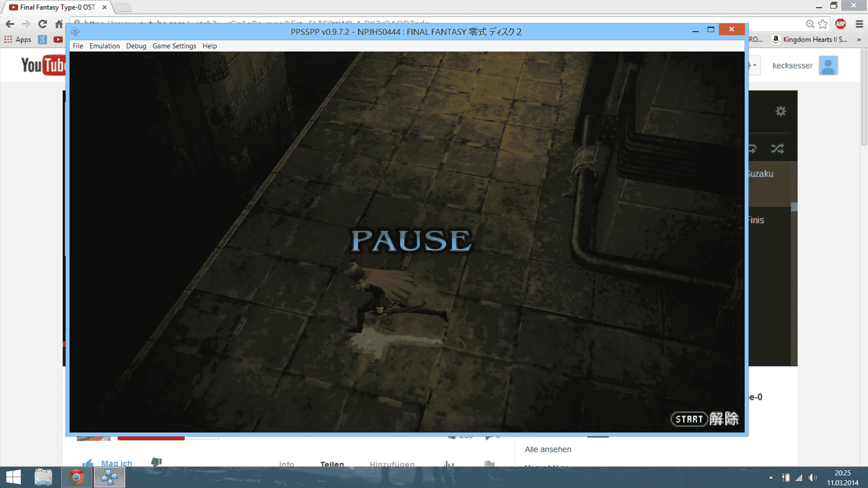Open the network signal tray icon
The height and width of the screenshot is (488, 868).
(x=799, y=478)
